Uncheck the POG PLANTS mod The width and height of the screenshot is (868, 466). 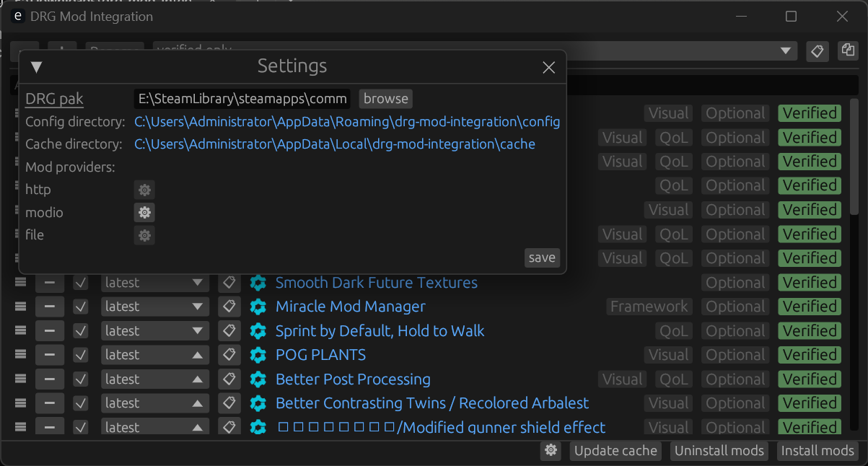click(x=81, y=355)
